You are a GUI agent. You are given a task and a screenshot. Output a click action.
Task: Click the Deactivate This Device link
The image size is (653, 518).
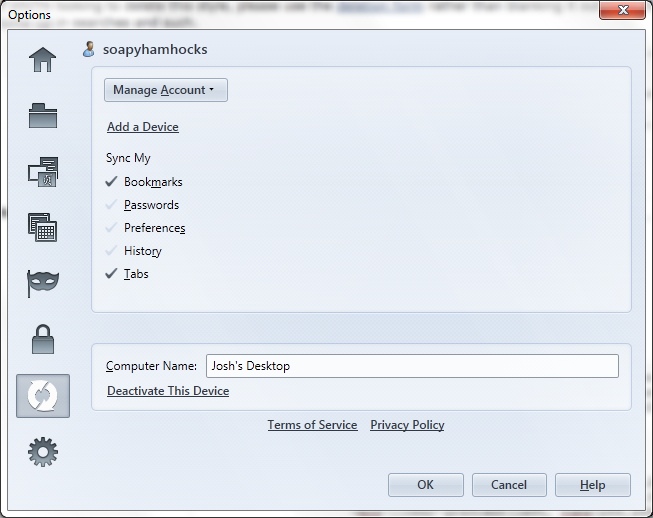(x=168, y=391)
